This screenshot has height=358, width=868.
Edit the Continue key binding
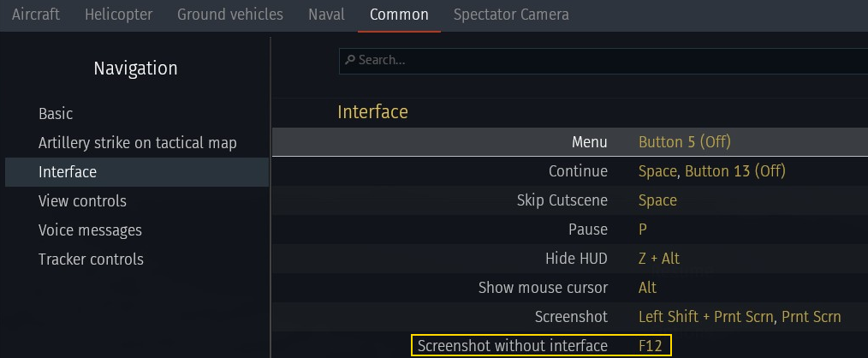coord(711,171)
